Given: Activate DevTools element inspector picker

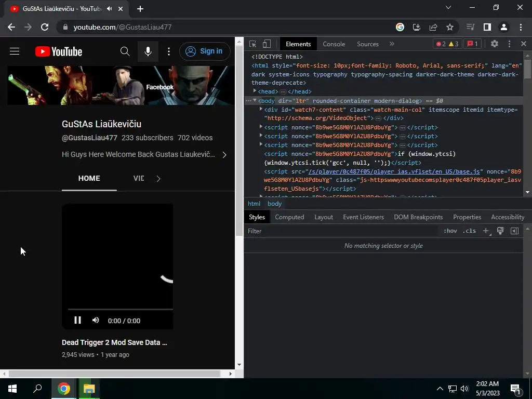Looking at the screenshot, I should 253,44.
